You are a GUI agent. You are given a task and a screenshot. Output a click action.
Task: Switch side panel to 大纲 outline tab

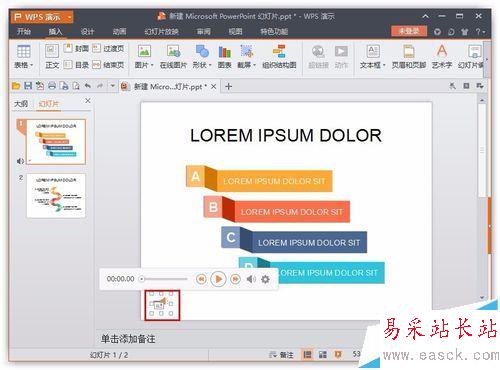point(21,104)
